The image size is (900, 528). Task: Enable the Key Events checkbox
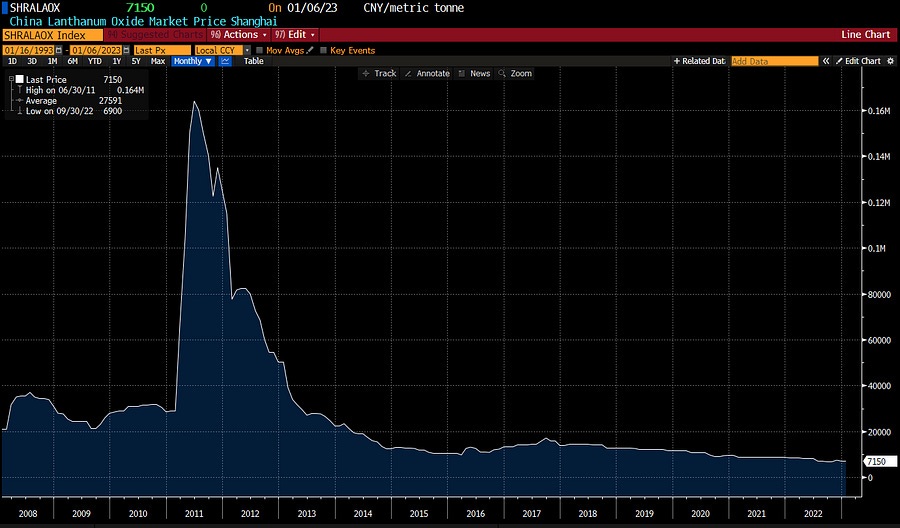click(x=323, y=51)
